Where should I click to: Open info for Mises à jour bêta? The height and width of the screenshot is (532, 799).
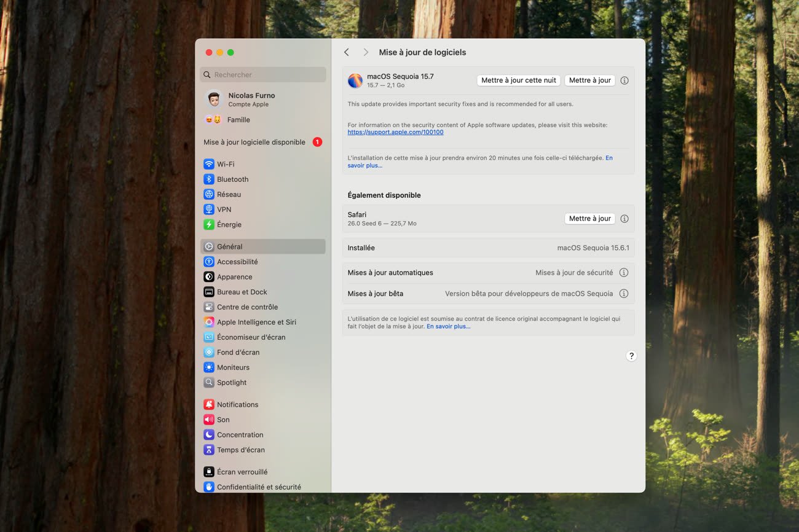point(624,294)
